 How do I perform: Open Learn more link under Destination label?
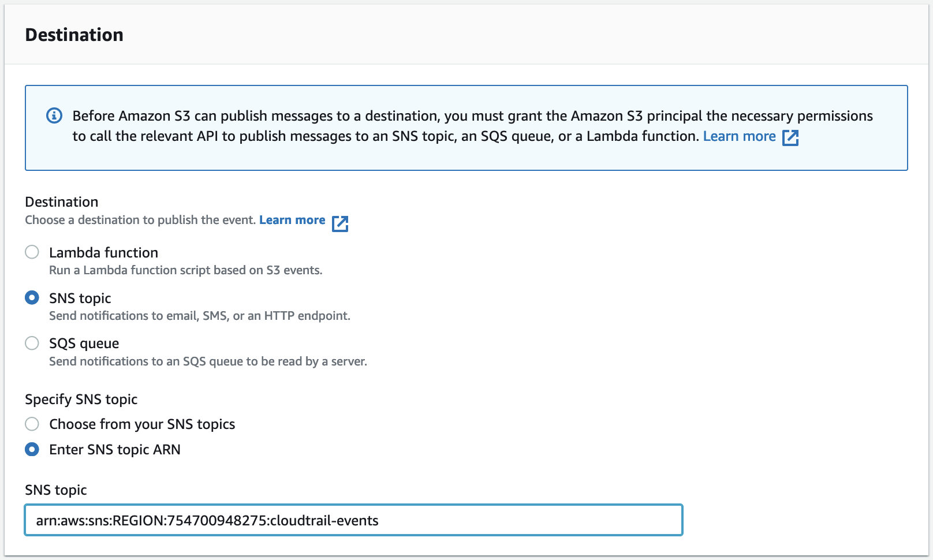(x=292, y=220)
